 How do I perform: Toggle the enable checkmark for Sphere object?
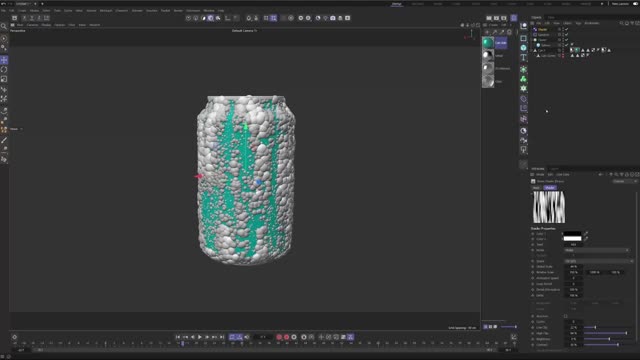567,45
